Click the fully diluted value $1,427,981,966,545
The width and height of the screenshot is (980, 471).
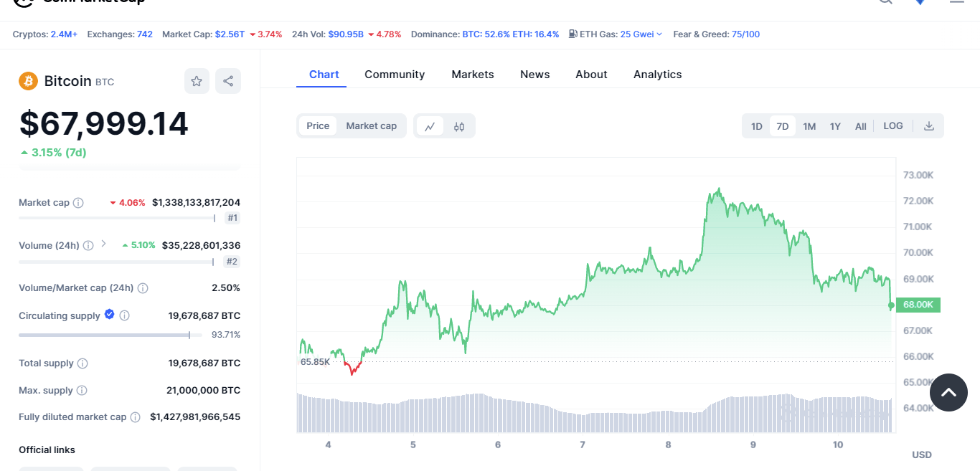click(x=195, y=417)
